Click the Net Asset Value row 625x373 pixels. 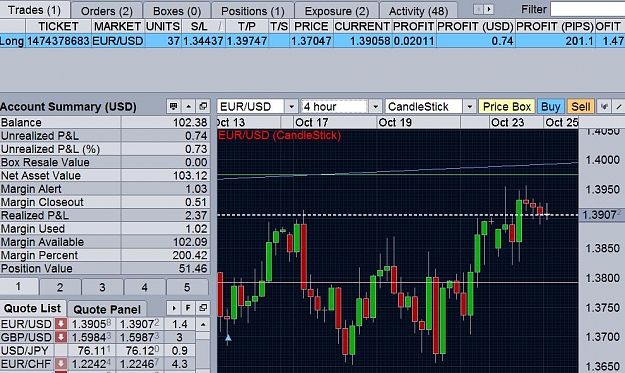coord(105,175)
